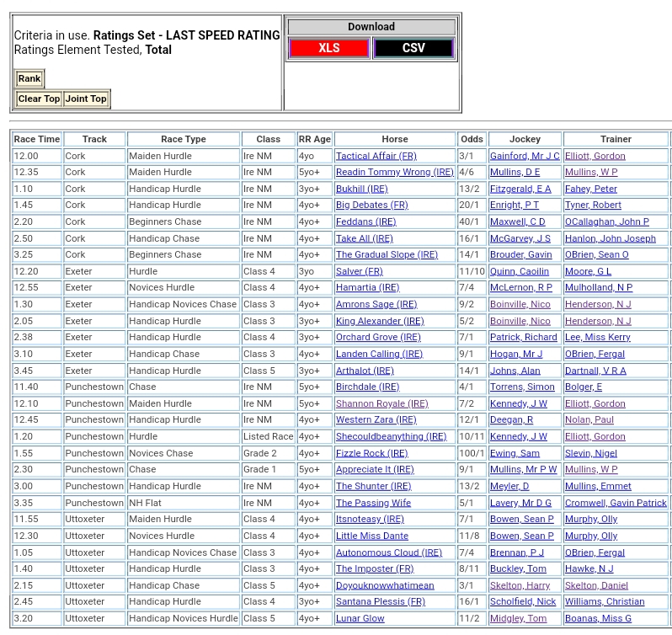View jockey Skelton, Harry profile
This screenshot has width=672, height=635.
coord(520,586)
